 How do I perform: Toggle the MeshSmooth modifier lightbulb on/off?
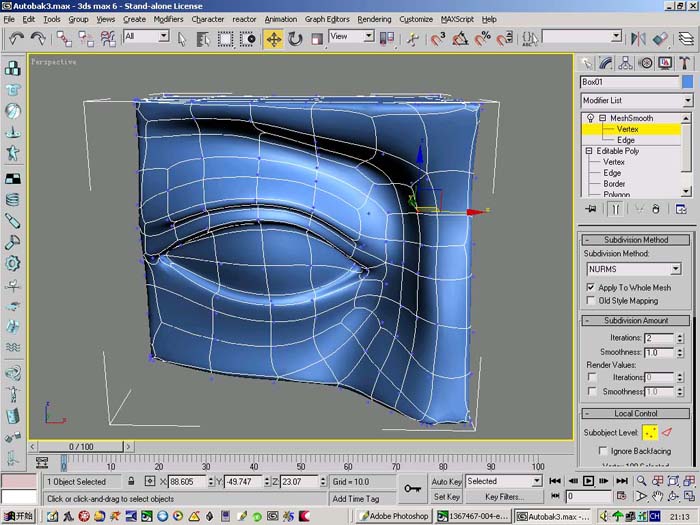[x=590, y=118]
